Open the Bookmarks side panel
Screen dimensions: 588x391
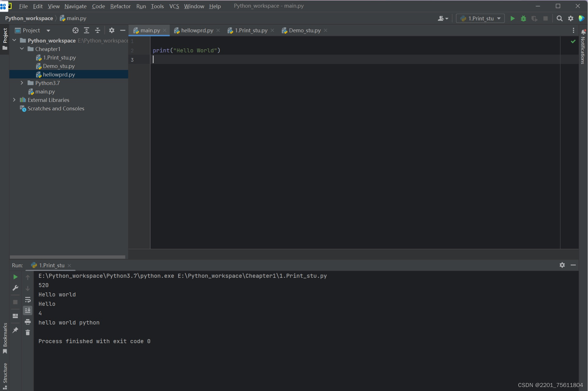(5, 338)
